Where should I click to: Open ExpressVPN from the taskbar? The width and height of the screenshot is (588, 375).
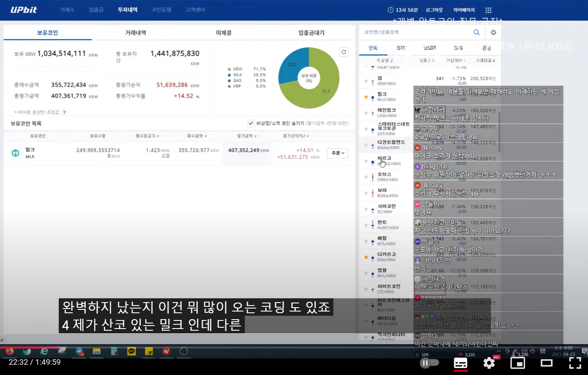(166, 352)
